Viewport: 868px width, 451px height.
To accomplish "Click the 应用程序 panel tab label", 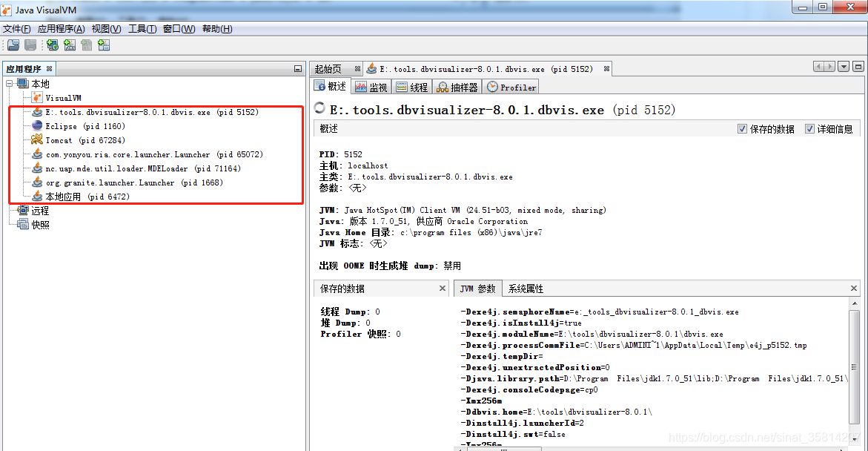I will click(x=24, y=69).
